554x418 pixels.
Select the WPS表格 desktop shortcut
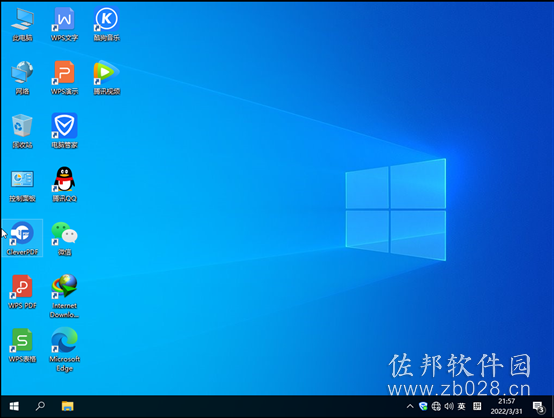pyautogui.click(x=22, y=346)
